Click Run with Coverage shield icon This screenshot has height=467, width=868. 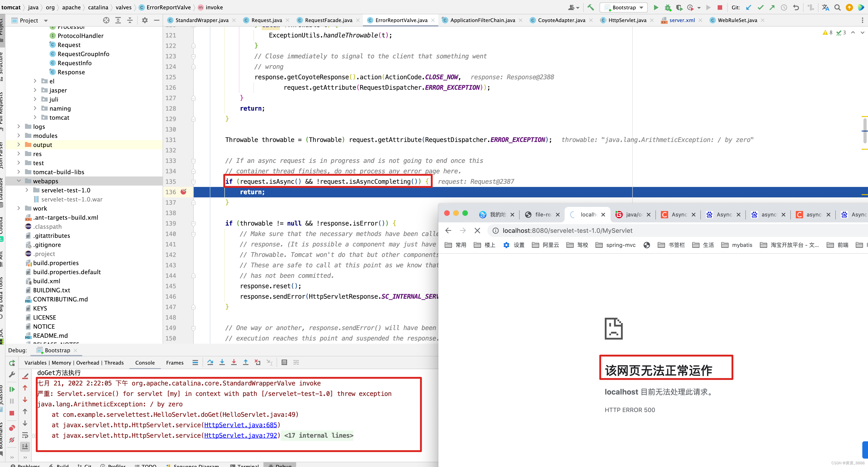pyautogui.click(x=679, y=7)
